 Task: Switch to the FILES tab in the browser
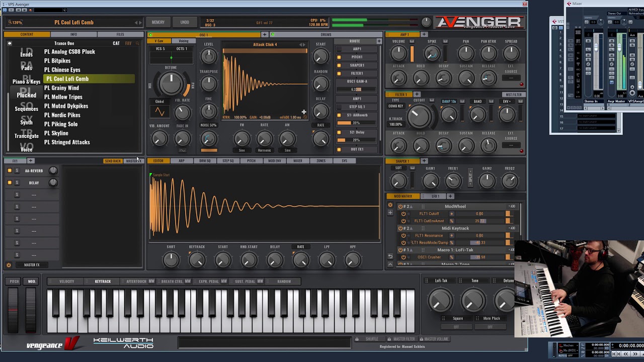[x=120, y=35]
